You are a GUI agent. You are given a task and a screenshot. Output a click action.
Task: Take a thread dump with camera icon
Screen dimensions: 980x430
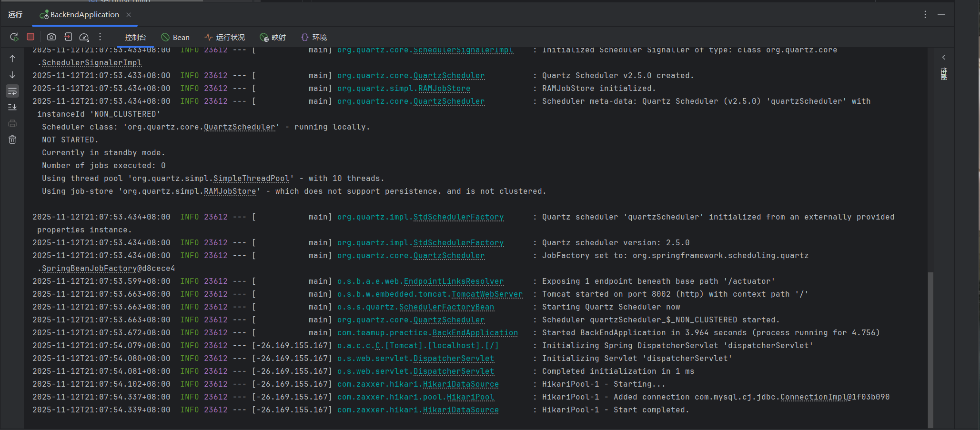(x=51, y=37)
